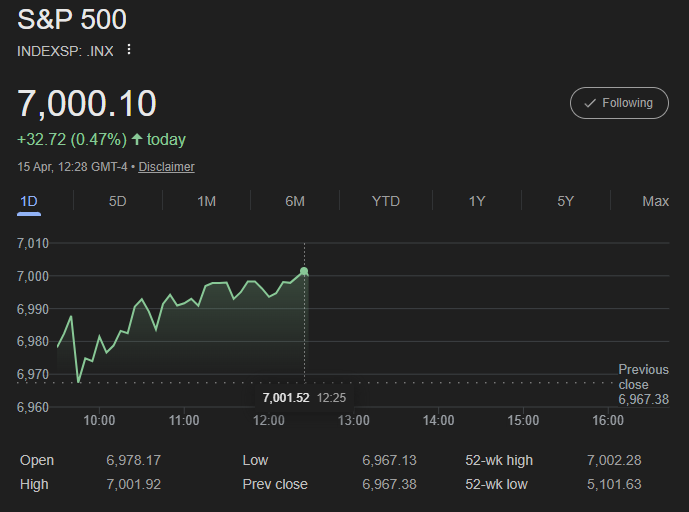Click the 52-wk low label
The image size is (689, 512).
[496, 484]
